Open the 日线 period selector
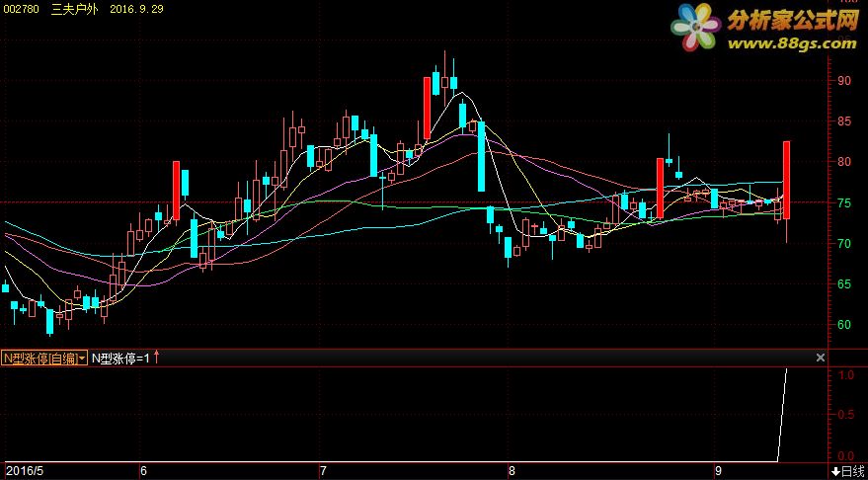This screenshot has height=480, width=868. (x=846, y=471)
